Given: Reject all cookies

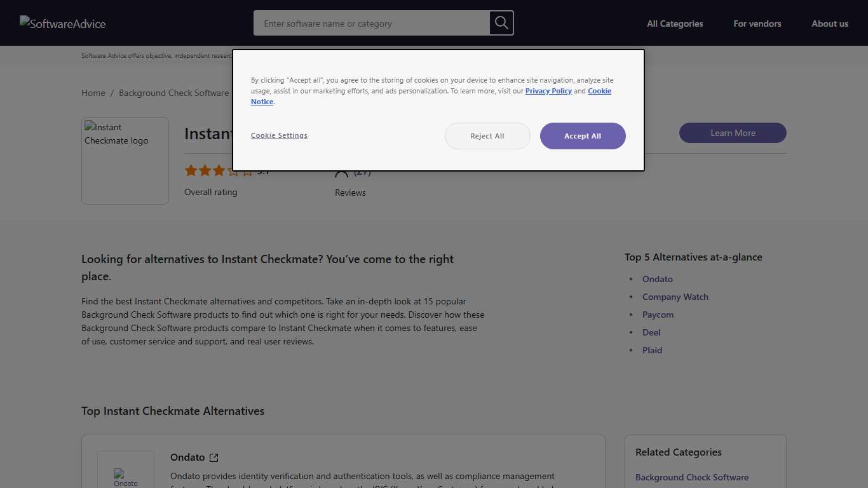Looking at the screenshot, I should click(x=487, y=135).
